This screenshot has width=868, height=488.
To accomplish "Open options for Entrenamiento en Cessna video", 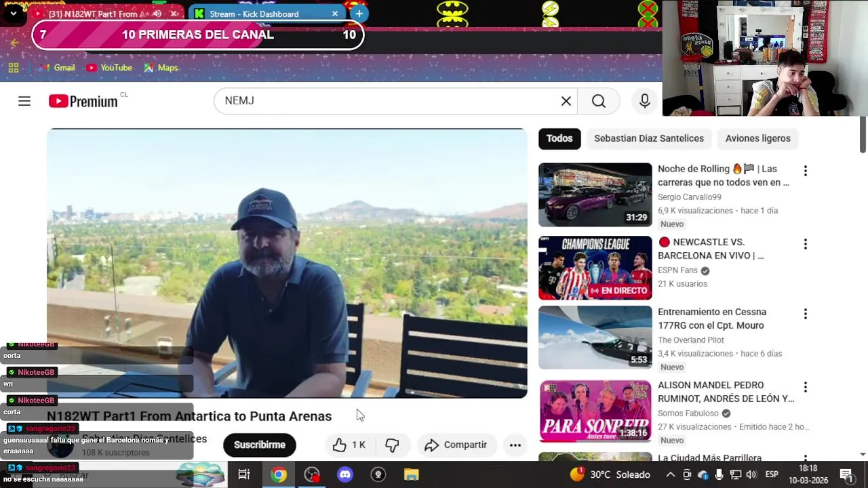I will (x=805, y=314).
